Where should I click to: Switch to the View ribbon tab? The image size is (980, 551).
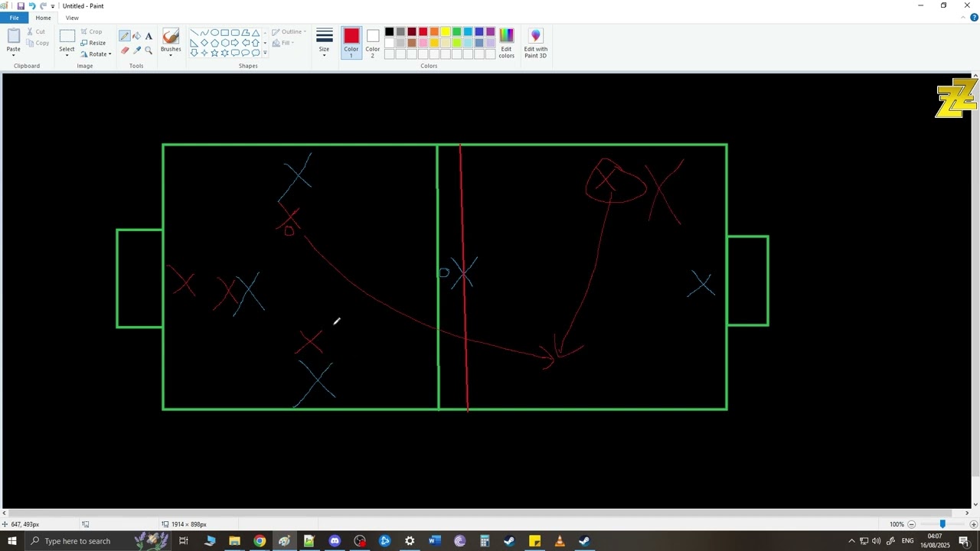(x=72, y=18)
